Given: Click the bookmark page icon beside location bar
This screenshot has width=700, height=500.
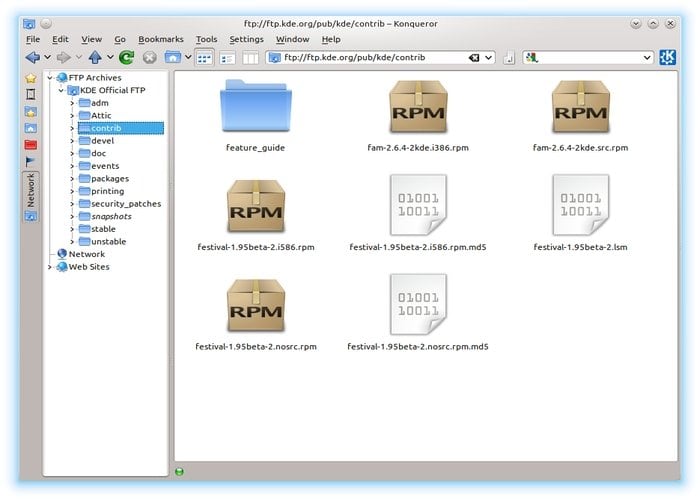Looking at the screenshot, I should [508, 58].
